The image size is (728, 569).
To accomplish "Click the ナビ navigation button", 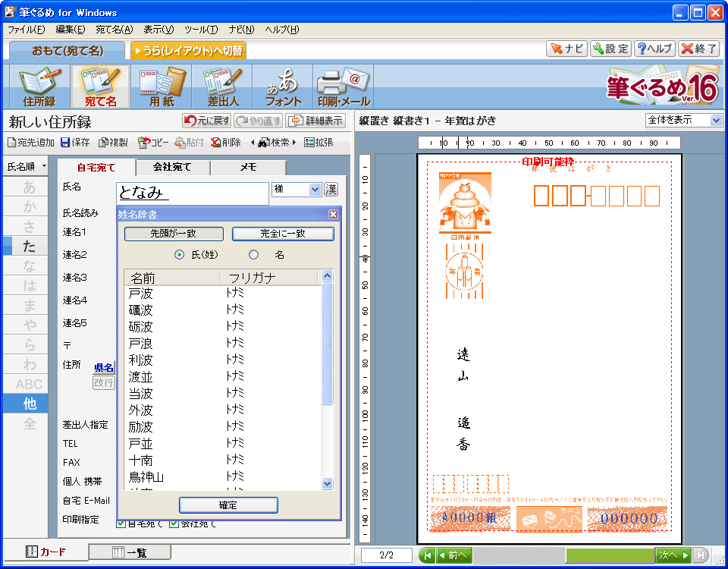I will point(567,49).
